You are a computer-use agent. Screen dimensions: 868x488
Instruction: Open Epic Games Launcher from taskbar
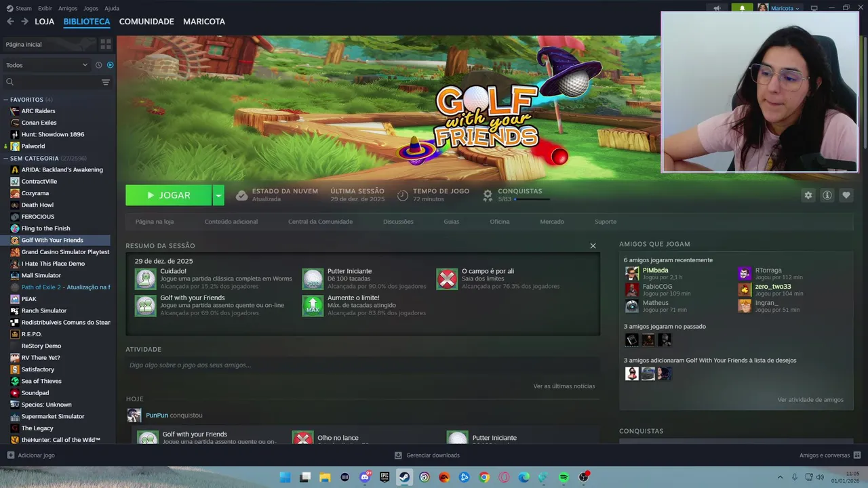click(x=384, y=477)
